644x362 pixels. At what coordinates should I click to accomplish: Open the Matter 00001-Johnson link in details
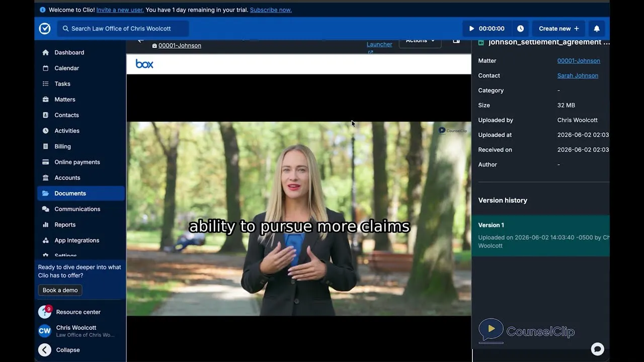(x=579, y=61)
